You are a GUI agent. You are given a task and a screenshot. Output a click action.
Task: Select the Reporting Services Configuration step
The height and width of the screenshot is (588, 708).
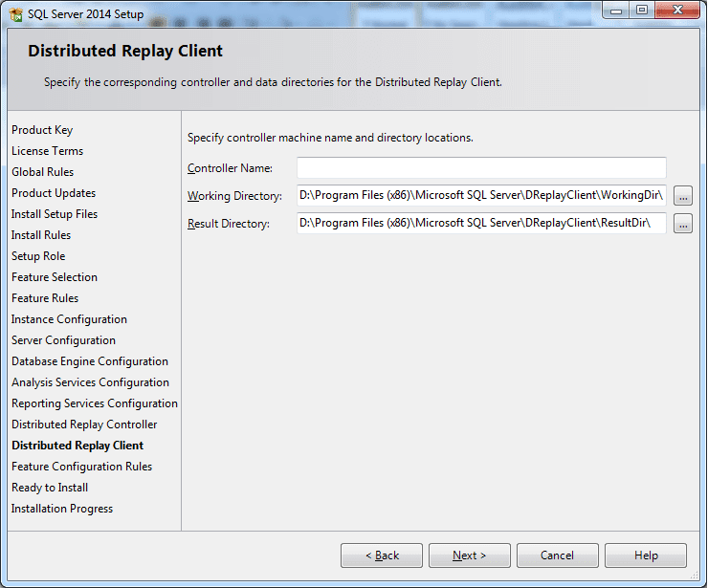95,403
